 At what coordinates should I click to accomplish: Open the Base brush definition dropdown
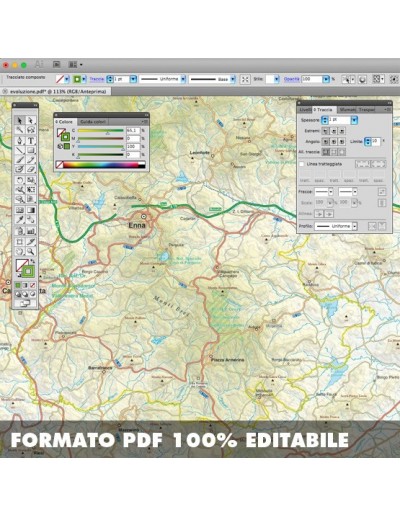(x=233, y=79)
